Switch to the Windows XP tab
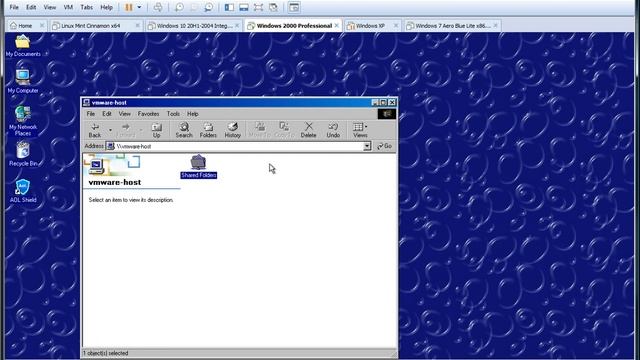This screenshot has width=640, height=360. [x=370, y=26]
